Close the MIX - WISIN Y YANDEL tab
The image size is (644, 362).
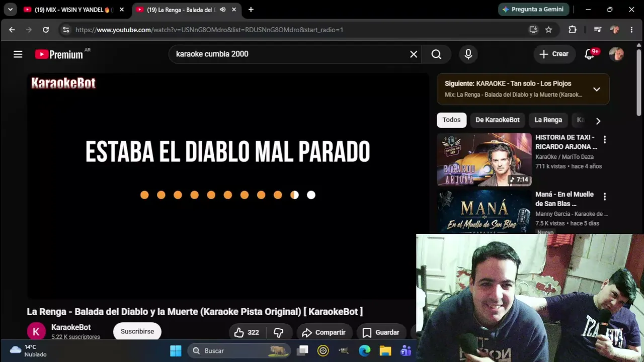click(x=121, y=10)
